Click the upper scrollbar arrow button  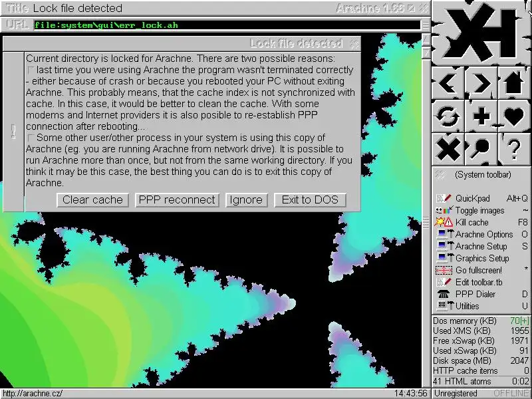(426, 40)
